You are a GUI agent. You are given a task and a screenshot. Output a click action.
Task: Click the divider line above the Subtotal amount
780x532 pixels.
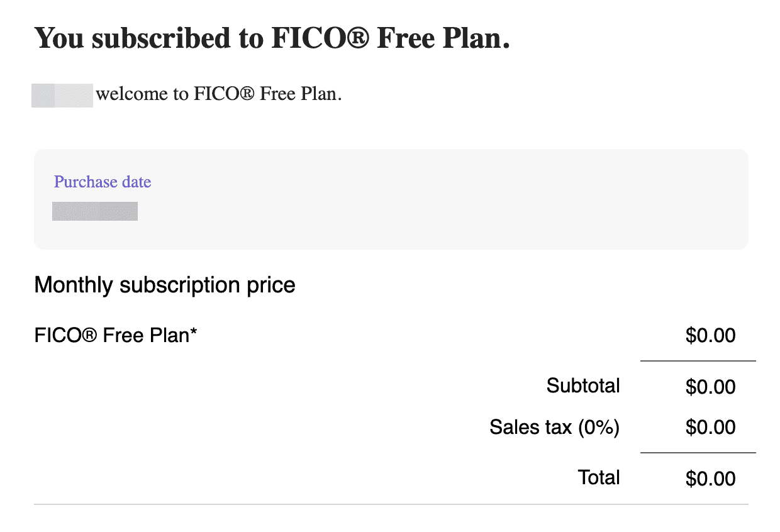click(x=698, y=361)
